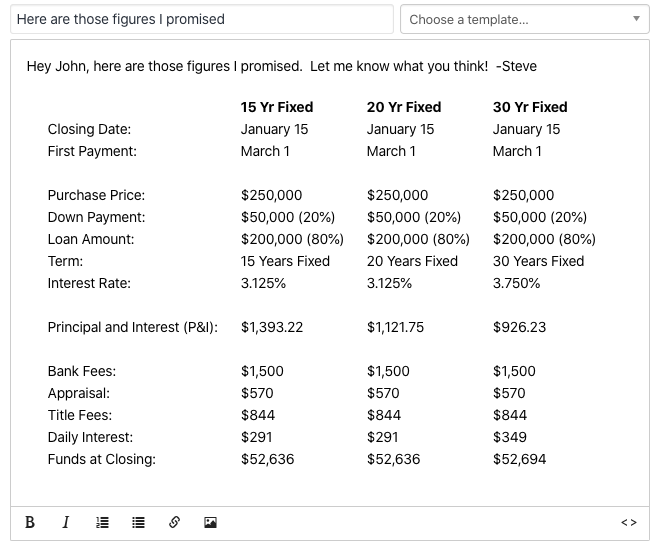Toggle italic formatting in editor toolbar
This screenshot has width=656, height=549.
(66, 522)
